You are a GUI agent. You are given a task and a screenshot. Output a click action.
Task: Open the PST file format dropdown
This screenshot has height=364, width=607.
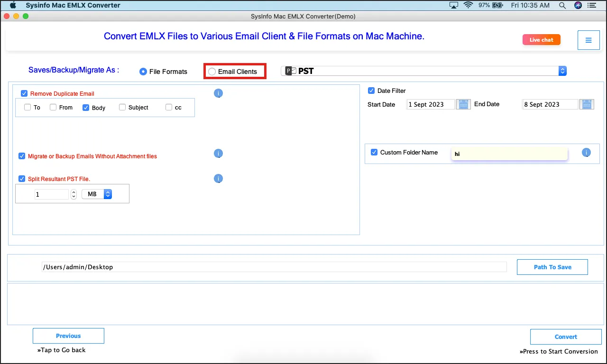pos(424,71)
